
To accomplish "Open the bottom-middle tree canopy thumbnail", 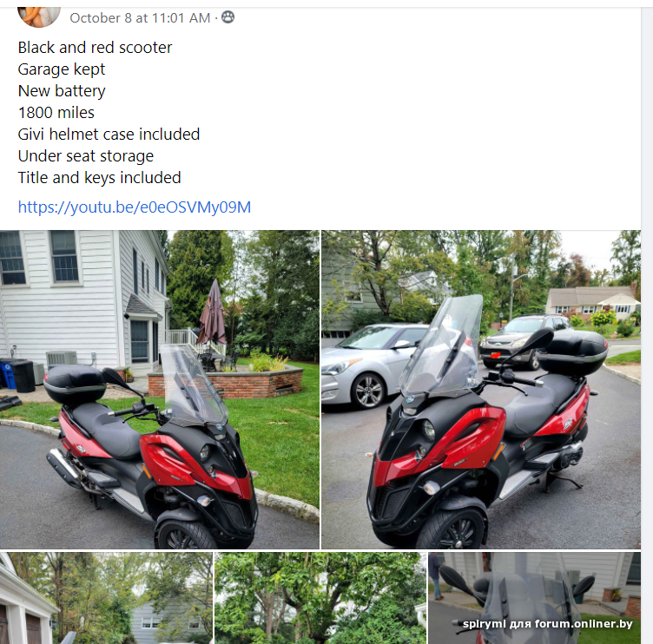I will pos(320,598).
